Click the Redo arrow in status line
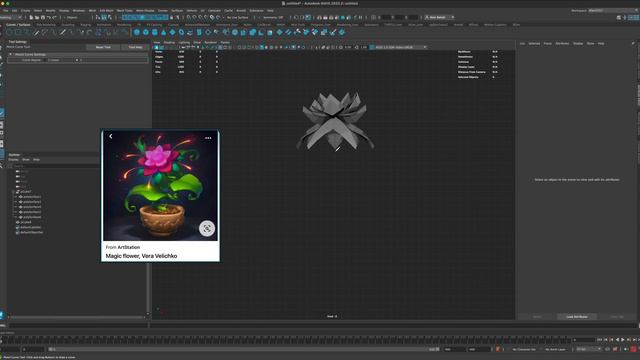The height and width of the screenshot is (360, 640). (54, 18)
